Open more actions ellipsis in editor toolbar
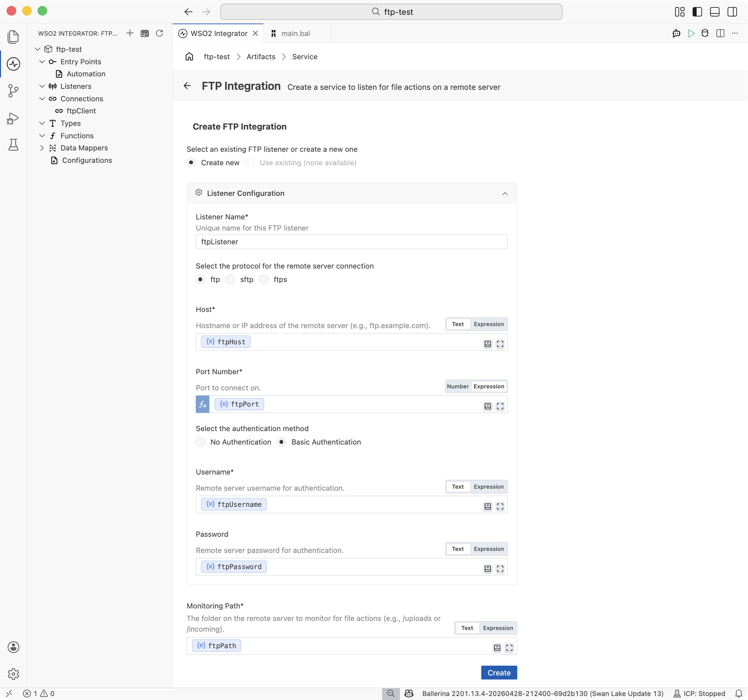748x700 pixels. point(735,33)
